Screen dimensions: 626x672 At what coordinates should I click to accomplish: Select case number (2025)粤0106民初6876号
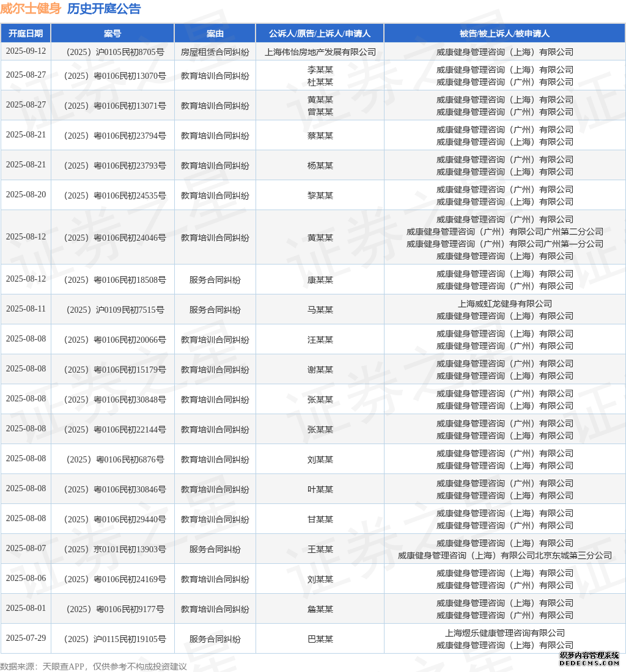click(115, 460)
